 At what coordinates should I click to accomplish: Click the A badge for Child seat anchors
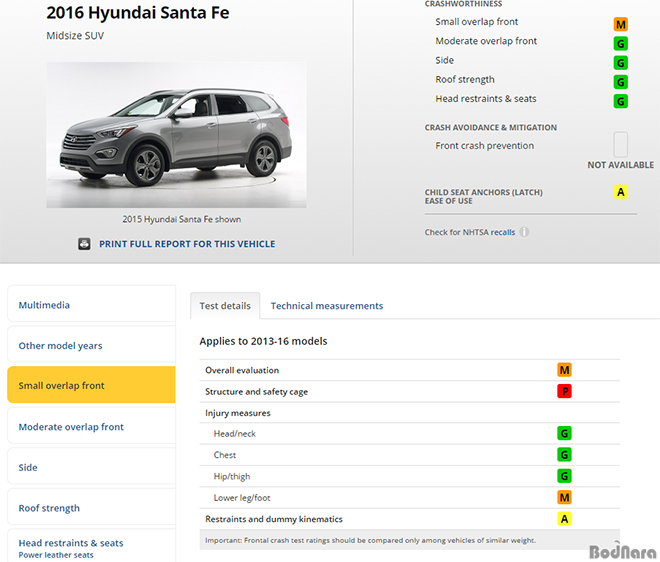tap(620, 192)
